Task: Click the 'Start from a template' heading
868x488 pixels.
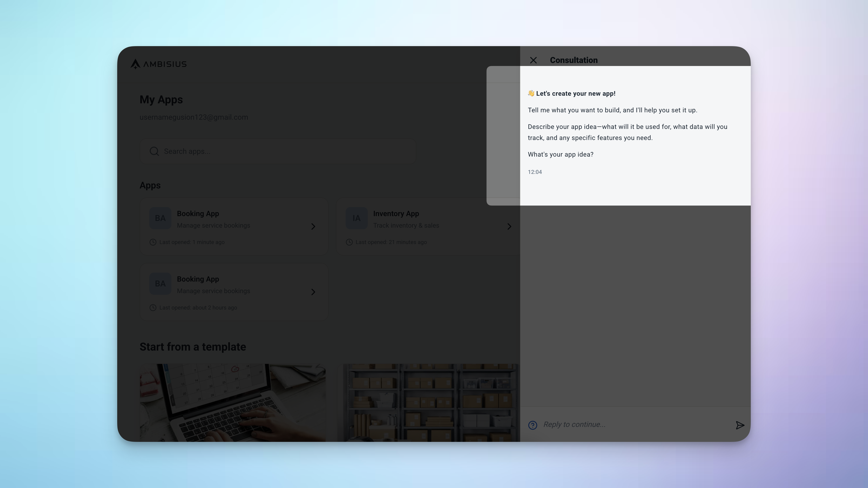Action: (x=193, y=347)
